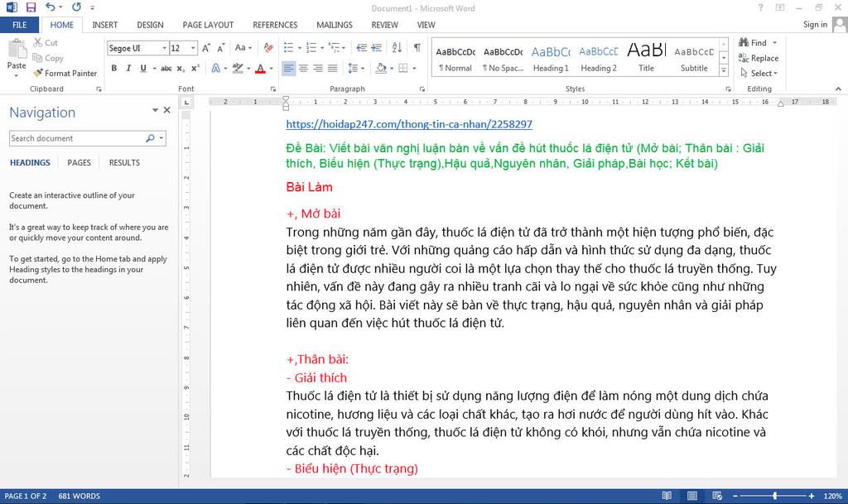Center align the paragraph text
The width and height of the screenshot is (848, 504).
click(303, 68)
